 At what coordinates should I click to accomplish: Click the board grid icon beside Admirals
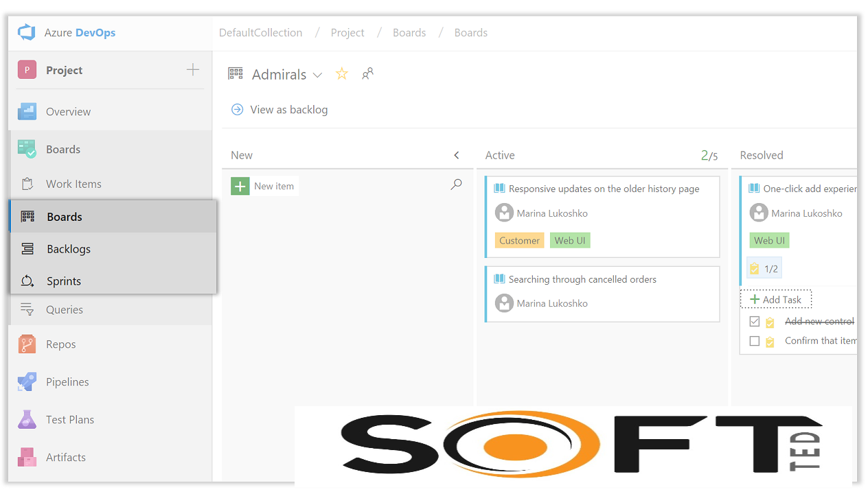click(236, 73)
